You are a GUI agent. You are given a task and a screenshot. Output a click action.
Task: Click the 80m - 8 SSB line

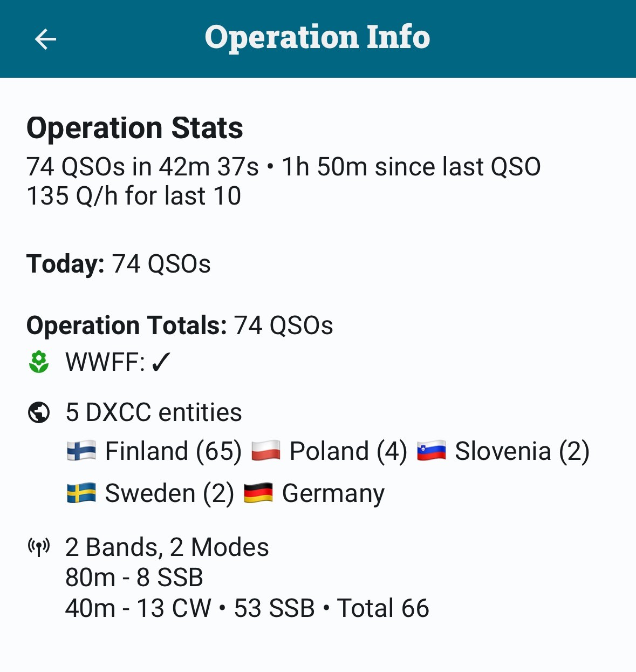pyautogui.click(x=134, y=578)
